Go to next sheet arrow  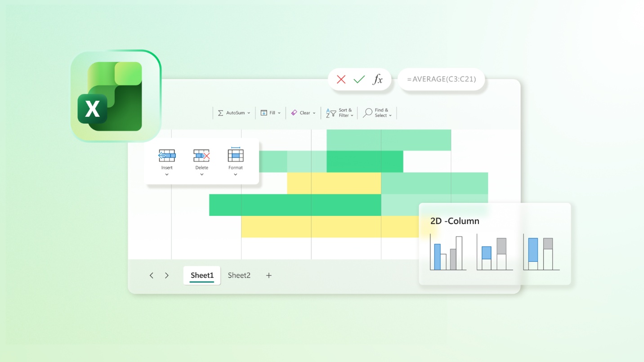(x=167, y=276)
